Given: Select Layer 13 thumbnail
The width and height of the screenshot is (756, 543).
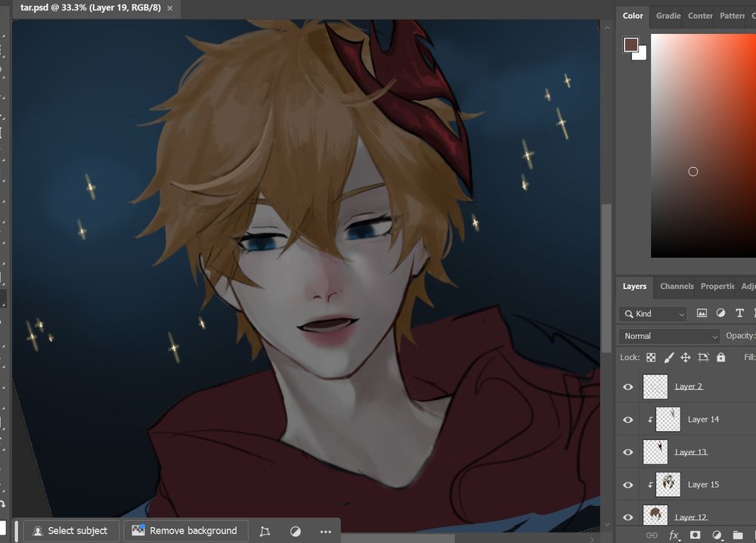Looking at the screenshot, I should (655, 452).
